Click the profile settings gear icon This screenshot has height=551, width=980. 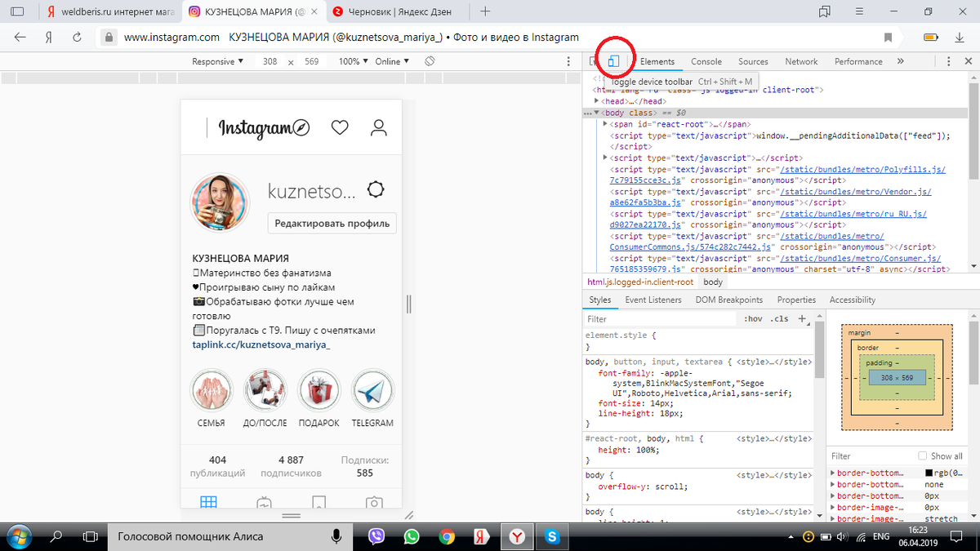pyautogui.click(x=376, y=190)
